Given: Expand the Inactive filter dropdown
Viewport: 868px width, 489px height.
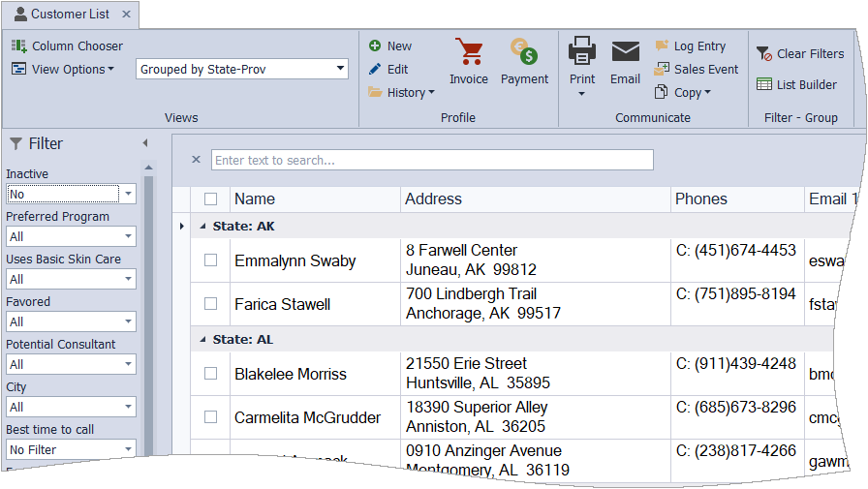Looking at the screenshot, I should coord(128,194).
